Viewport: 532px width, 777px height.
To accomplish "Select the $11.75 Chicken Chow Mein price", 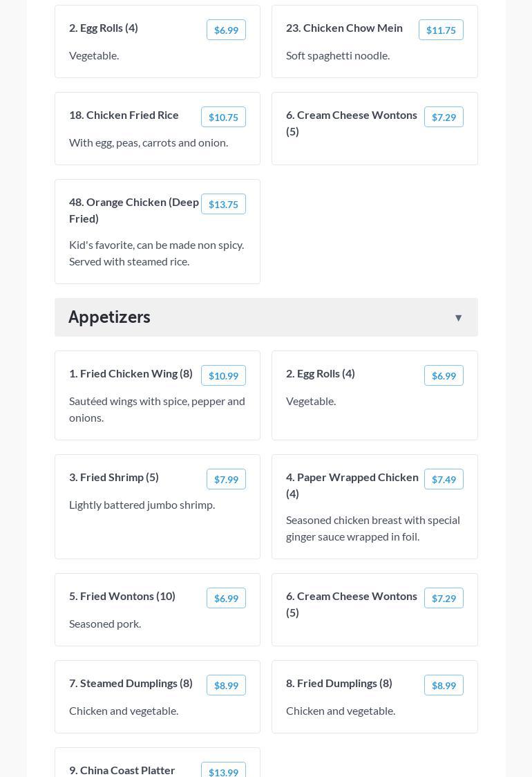I will pos(441,30).
